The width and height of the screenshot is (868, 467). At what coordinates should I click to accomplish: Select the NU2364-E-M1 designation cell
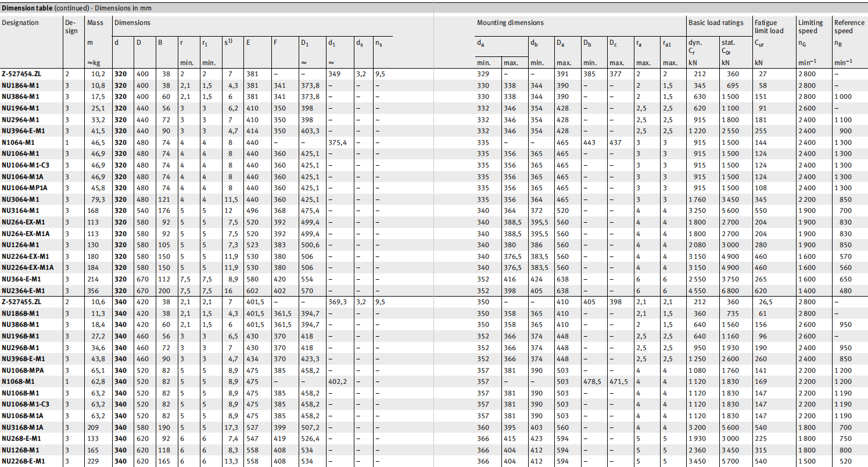(23, 290)
